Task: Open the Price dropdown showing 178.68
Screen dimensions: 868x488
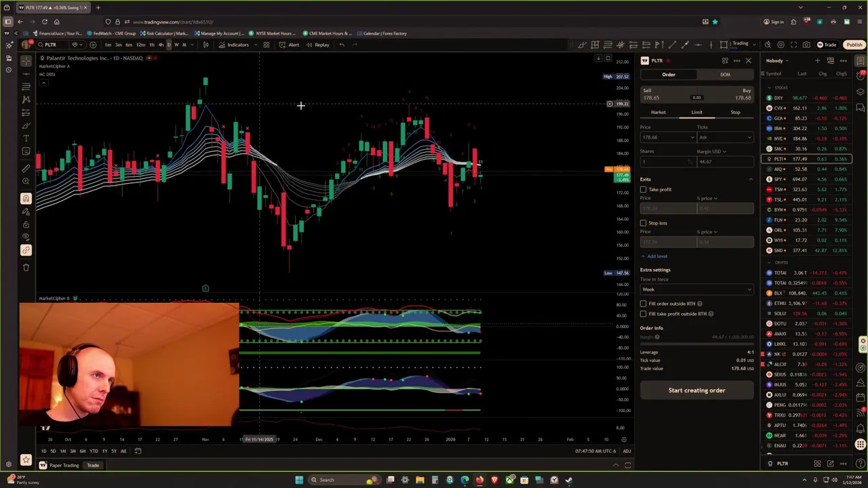Action: click(x=668, y=138)
